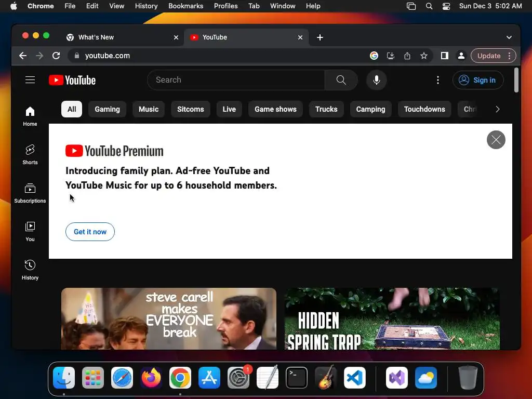Switch to the What's New tab
The image size is (532, 399).
pyautogui.click(x=123, y=37)
